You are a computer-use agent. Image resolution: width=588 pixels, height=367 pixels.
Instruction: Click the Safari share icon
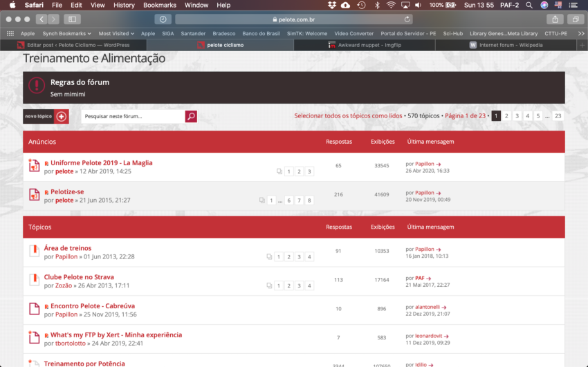pyautogui.click(x=555, y=19)
